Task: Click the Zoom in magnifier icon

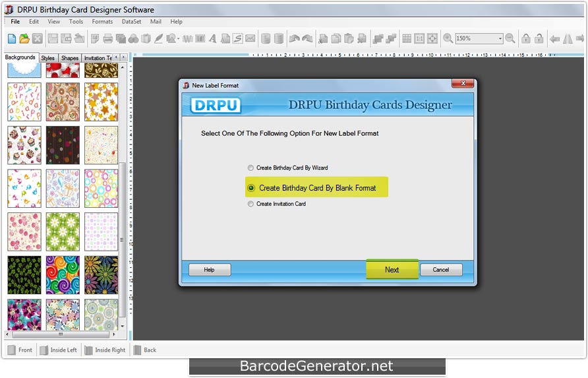Action: click(448, 38)
